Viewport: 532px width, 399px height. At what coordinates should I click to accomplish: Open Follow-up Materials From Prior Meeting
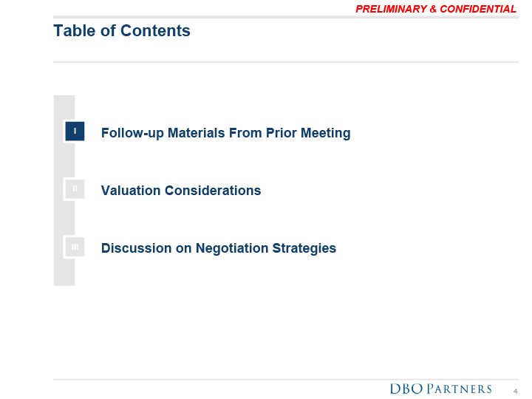tap(225, 134)
